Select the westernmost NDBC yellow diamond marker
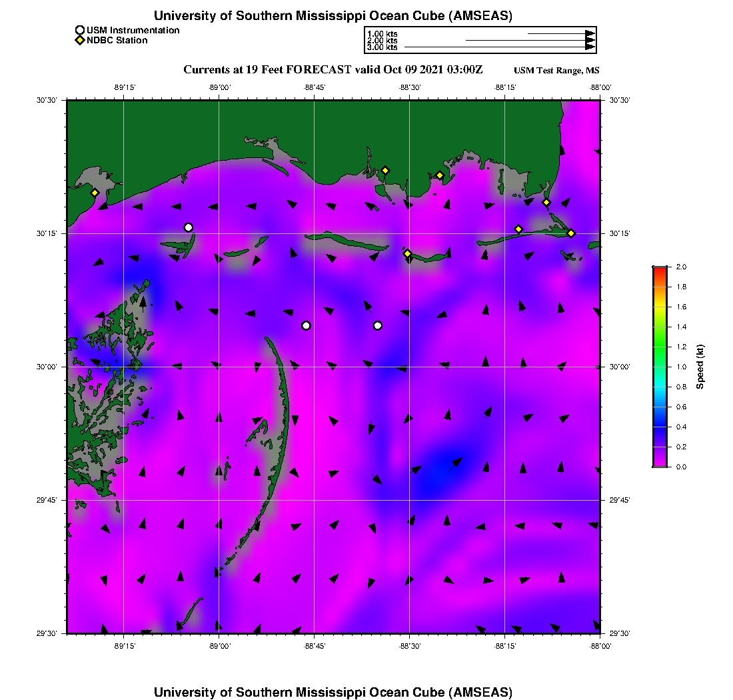 95,193
